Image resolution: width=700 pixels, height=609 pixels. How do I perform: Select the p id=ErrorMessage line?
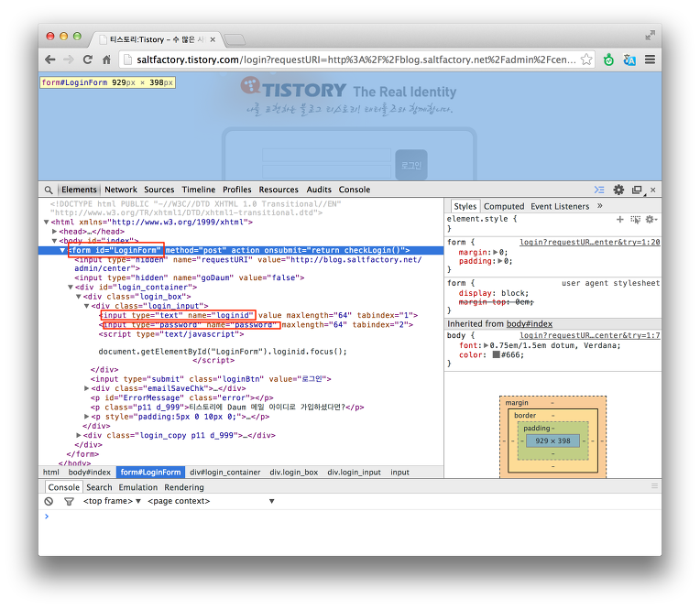click(x=181, y=398)
